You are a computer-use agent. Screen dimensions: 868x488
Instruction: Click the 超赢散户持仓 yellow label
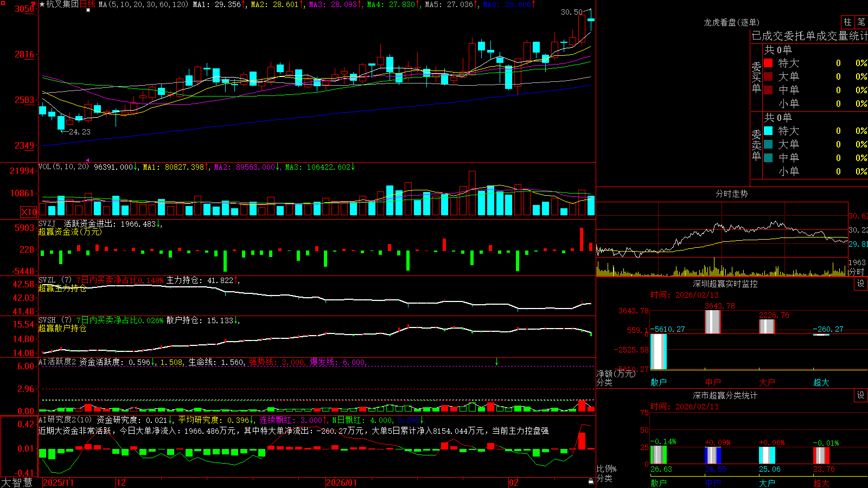click(62, 329)
